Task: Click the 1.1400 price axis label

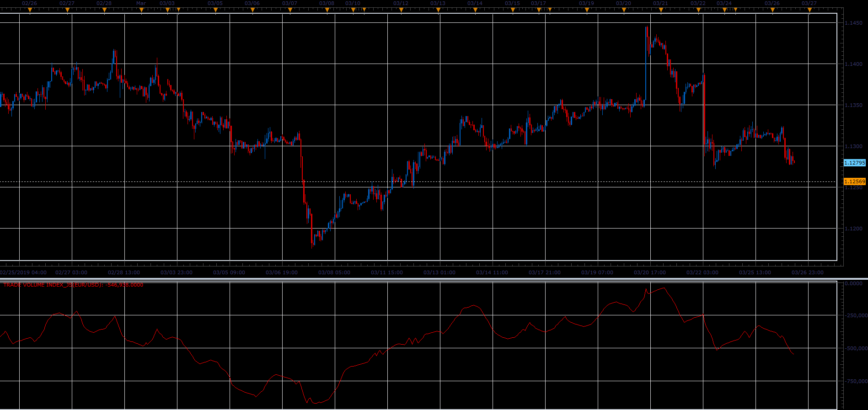Action: [x=853, y=64]
